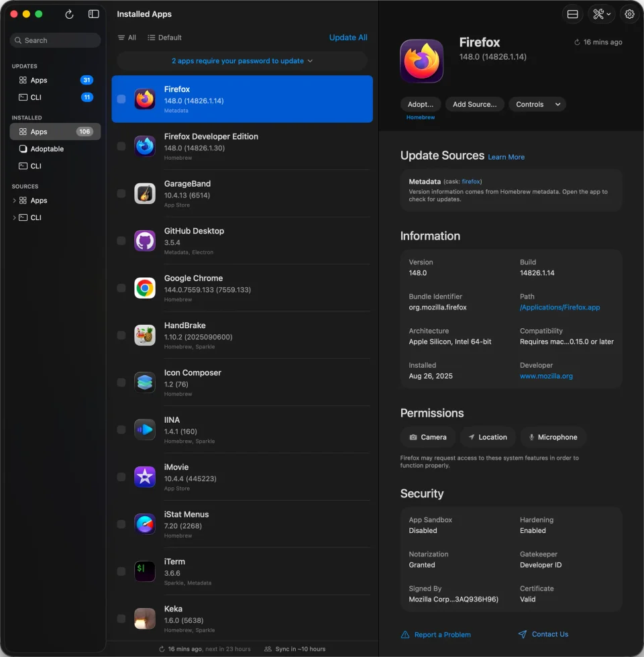This screenshot has width=644, height=657.
Task: Expand the Sources Apps tree item
Action: coord(14,201)
